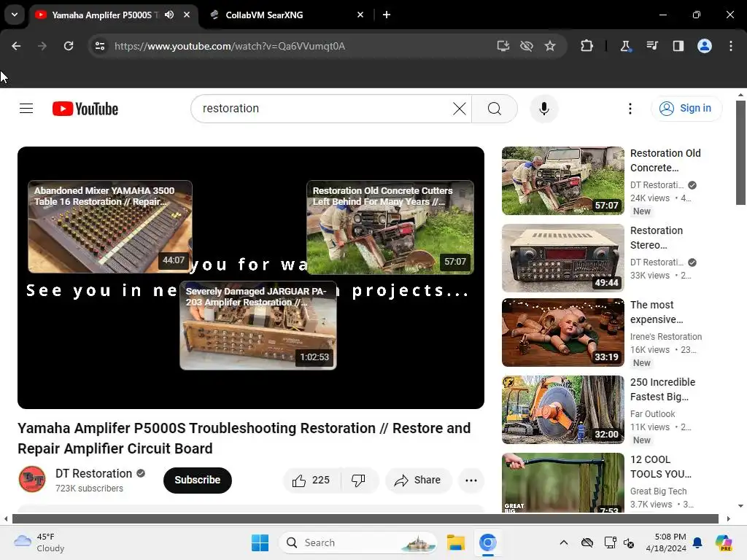The width and height of the screenshot is (747, 560).
Task: Select Irene's Restoration channel name
Action: pyautogui.click(x=665, y=337)
